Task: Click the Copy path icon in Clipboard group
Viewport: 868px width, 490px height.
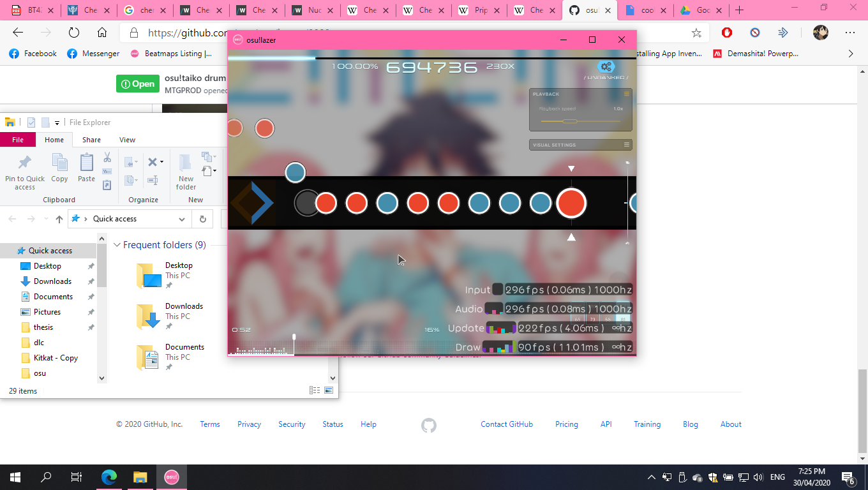Action: (107, 171)
